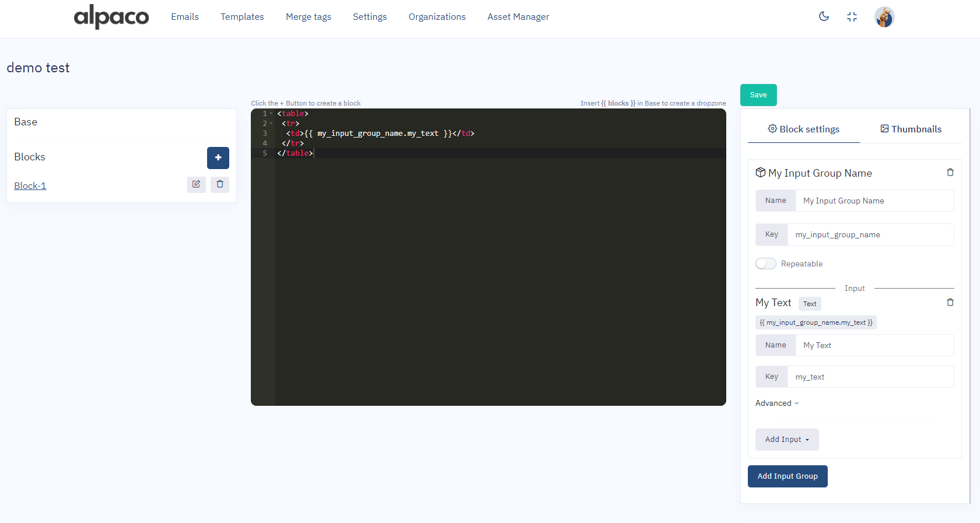Toggle the Repeatable switch
Image resolution: width=980 pixels, height=523 pixels.
coord(765,264)
